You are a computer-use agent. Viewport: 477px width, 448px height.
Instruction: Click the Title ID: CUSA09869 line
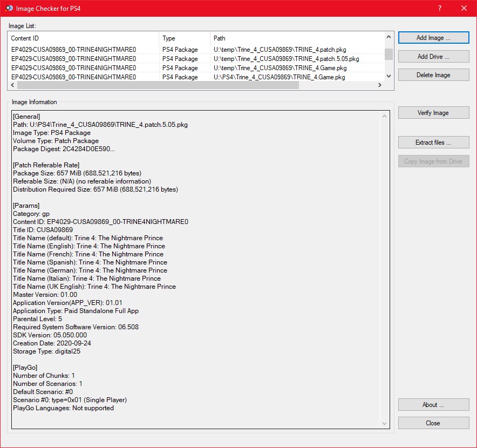43,230
